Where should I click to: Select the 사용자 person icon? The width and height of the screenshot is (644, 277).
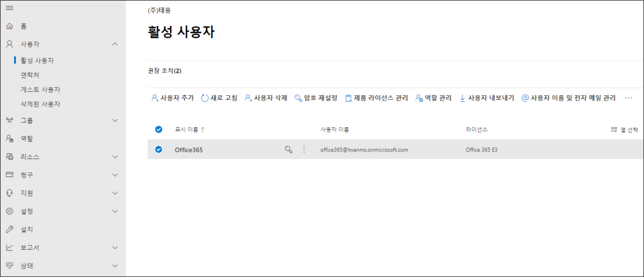tap(9, 44)
